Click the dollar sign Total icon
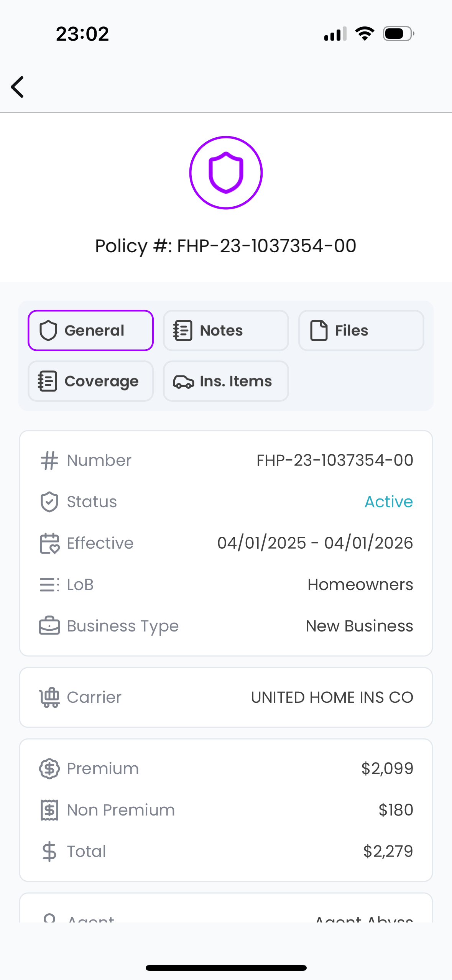Image resolution: width=452 pixels, height=980 pixels. [49, 852]
